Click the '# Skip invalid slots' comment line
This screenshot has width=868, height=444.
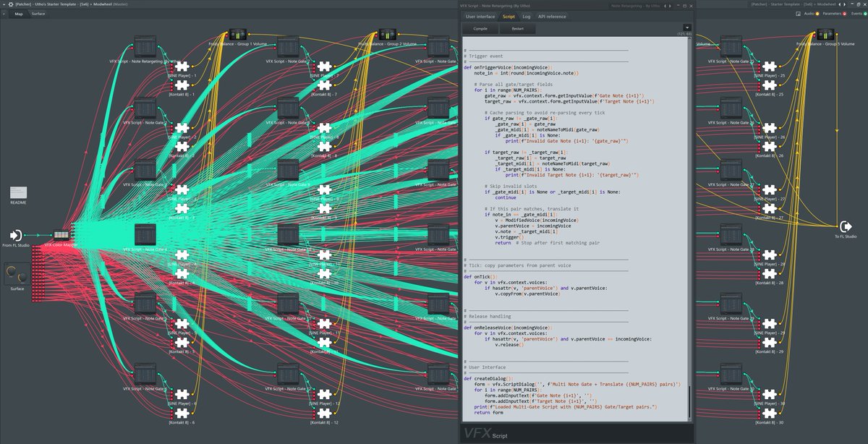tap(510, 186)
